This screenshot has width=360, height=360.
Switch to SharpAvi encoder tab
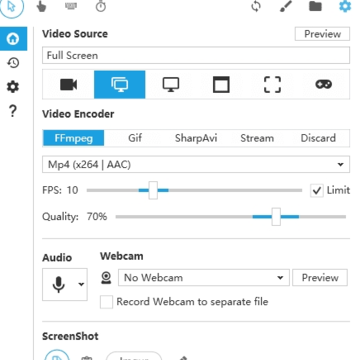196,138
